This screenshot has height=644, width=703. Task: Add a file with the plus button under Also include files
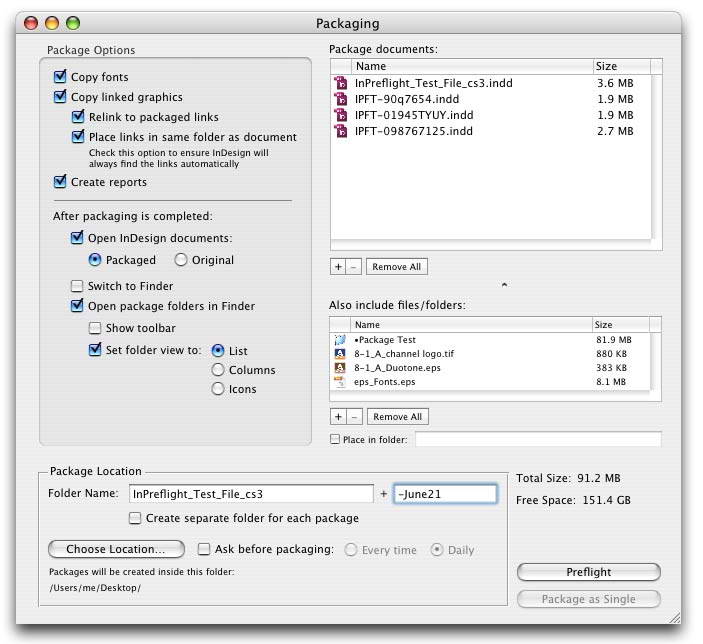click(338, 417)
